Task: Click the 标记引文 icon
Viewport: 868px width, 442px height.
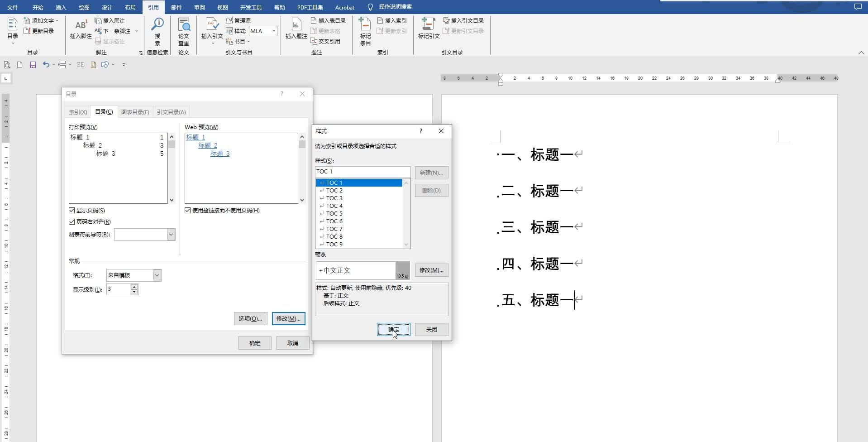Action: pos(428,24)
